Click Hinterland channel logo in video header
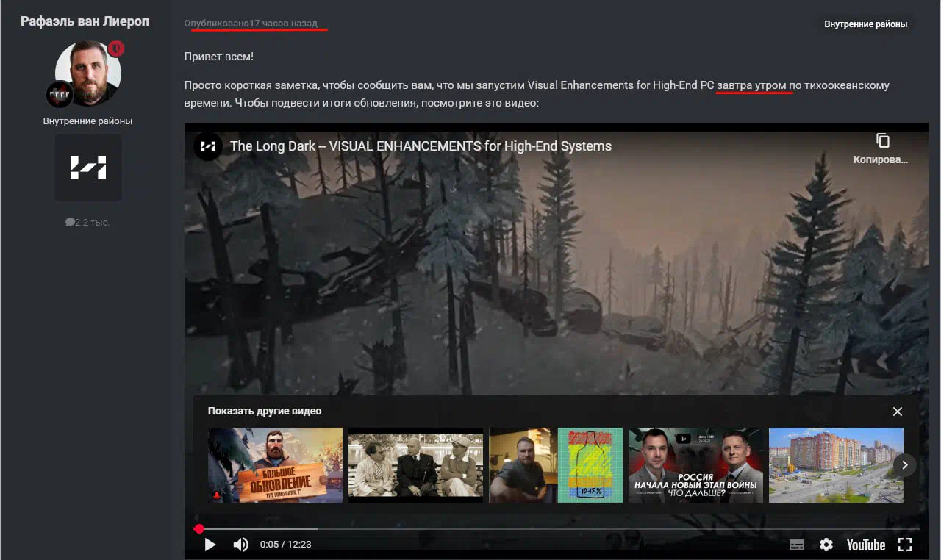The width and height of the screenshot is (941, 560). (208, 146)
